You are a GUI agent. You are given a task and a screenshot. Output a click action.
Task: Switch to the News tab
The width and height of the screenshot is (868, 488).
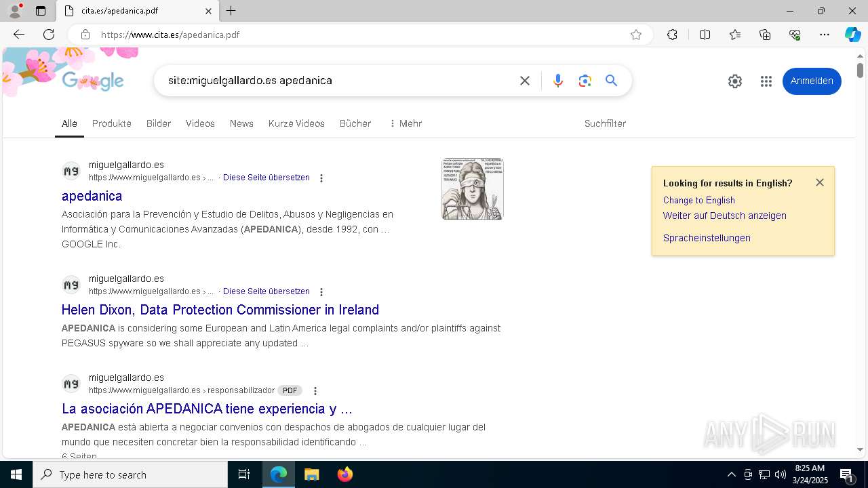pos(241,123)
